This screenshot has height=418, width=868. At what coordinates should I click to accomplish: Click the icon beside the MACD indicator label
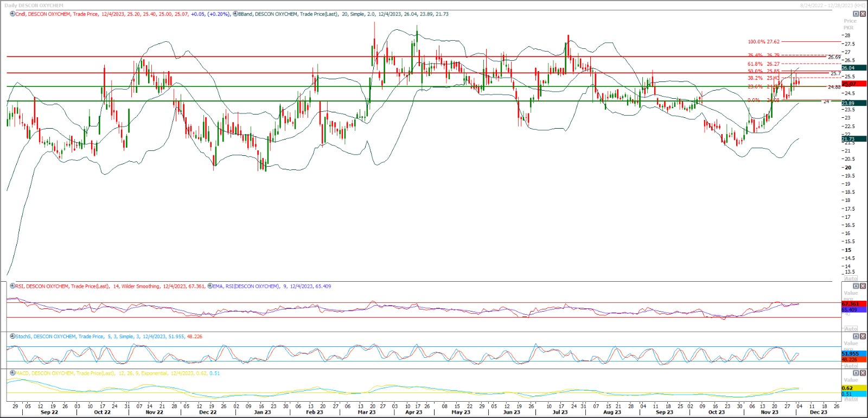tap(12, 373)
